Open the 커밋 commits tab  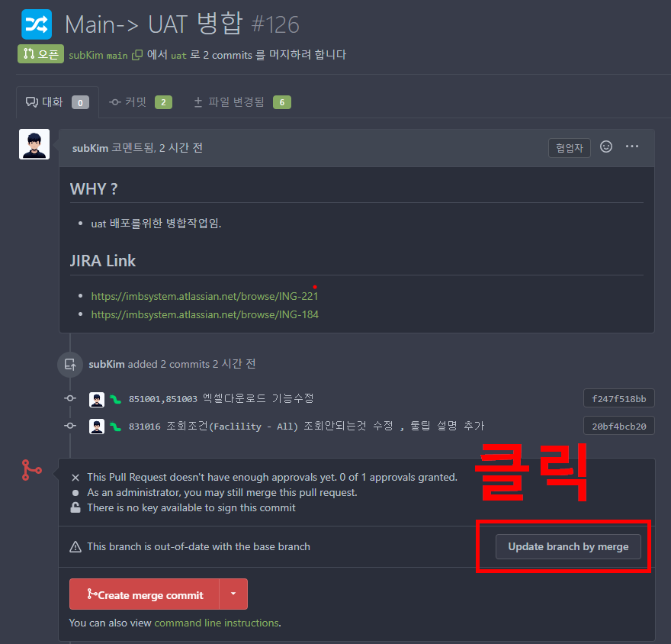140,102
